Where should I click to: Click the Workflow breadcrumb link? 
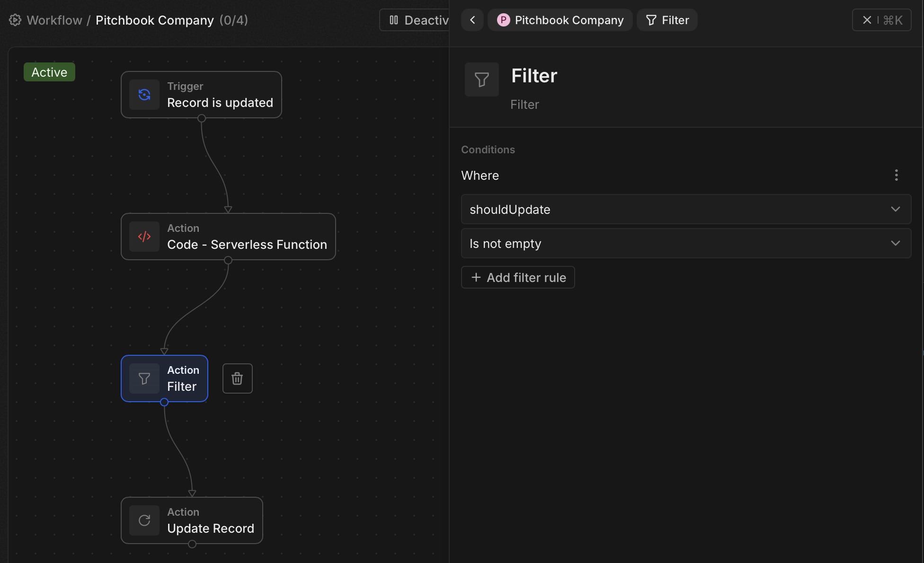tap(54, 20)
